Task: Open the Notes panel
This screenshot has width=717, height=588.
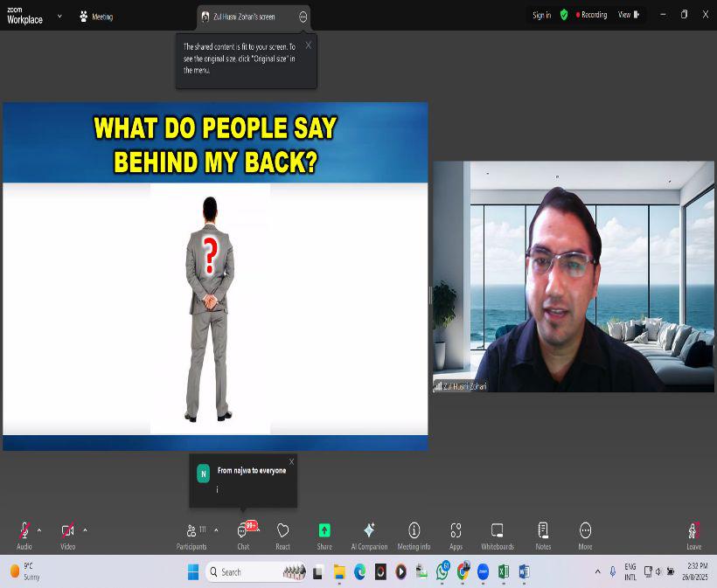Action: (543, 531)
